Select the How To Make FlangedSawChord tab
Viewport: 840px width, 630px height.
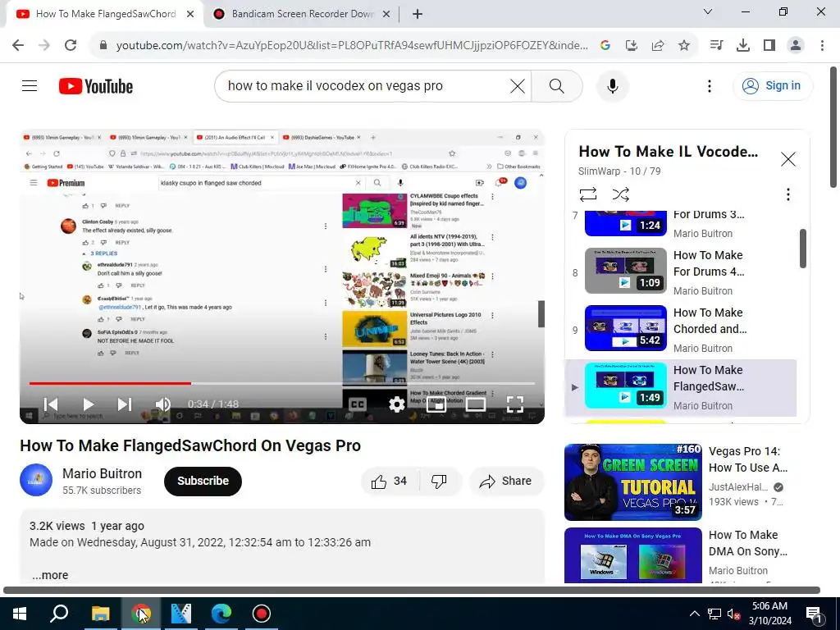tap(105, 14)
